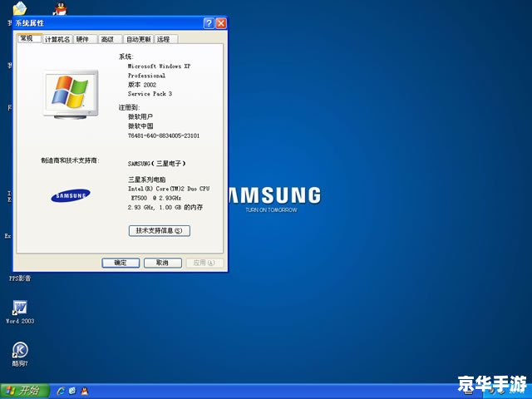This screenshot has width=532, height=399.
Task: Click the '系统:' section label
Action: 126,57
